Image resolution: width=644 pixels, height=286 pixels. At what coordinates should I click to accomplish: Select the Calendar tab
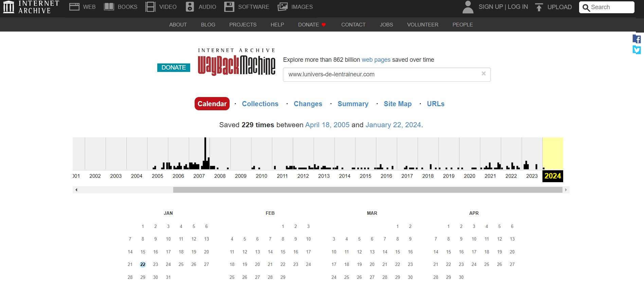tap(212, 104)
